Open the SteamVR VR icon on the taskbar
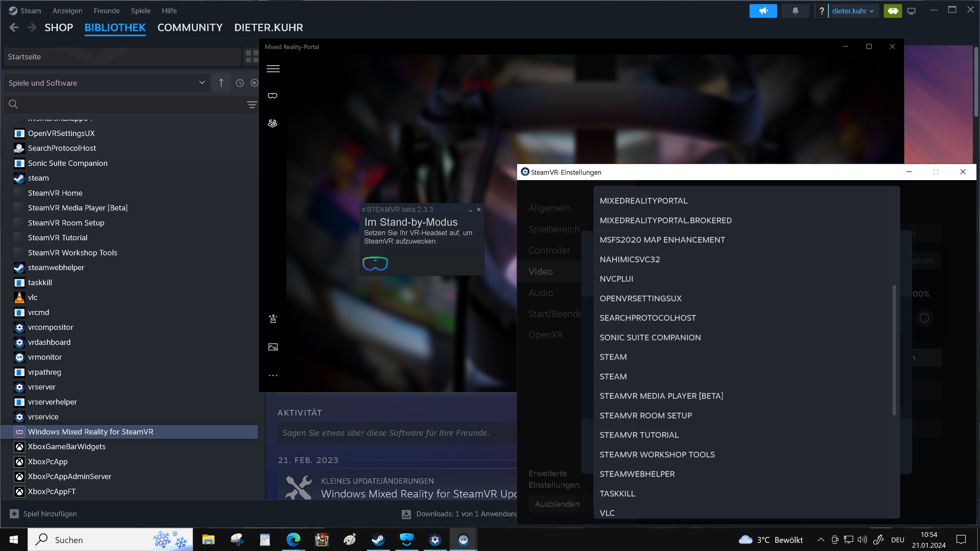Image resolution: width=980 pixels, height=551 pixels. 463,539
